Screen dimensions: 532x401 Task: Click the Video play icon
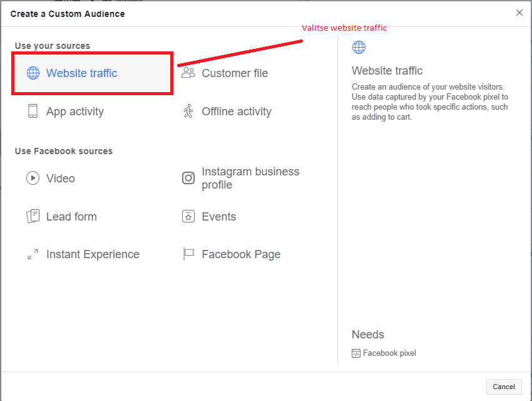(33, 178)
